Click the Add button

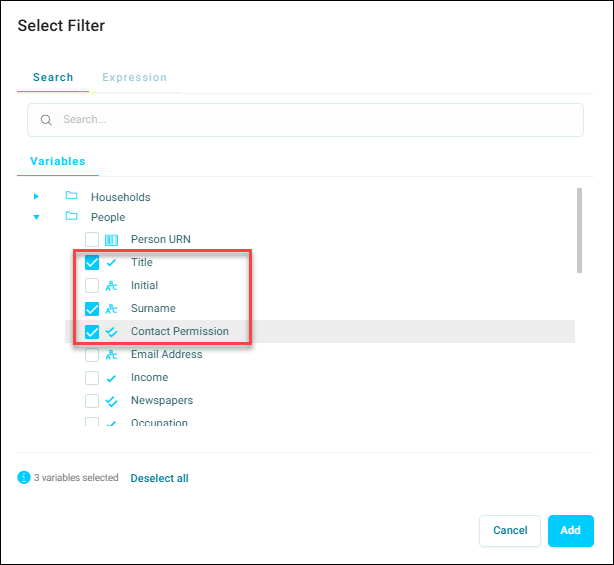click(571, 531)
